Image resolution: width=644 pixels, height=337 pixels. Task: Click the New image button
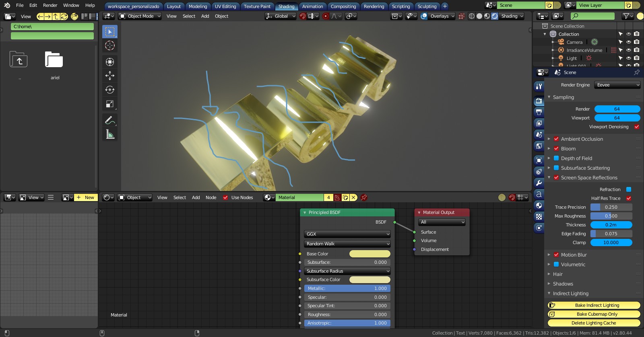(x=86, y=197)
